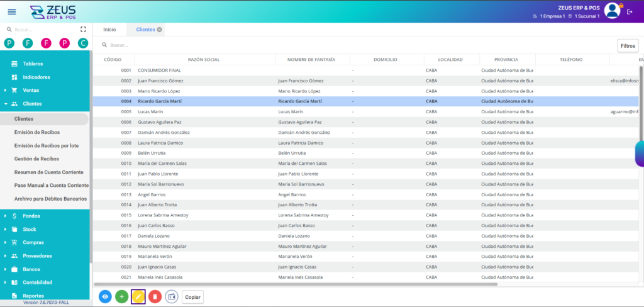Image resolution: width=644 pixels, height=307 pixels.
Task: Collapse the Clientes sidebar group
Action: [x=32, y=104]
